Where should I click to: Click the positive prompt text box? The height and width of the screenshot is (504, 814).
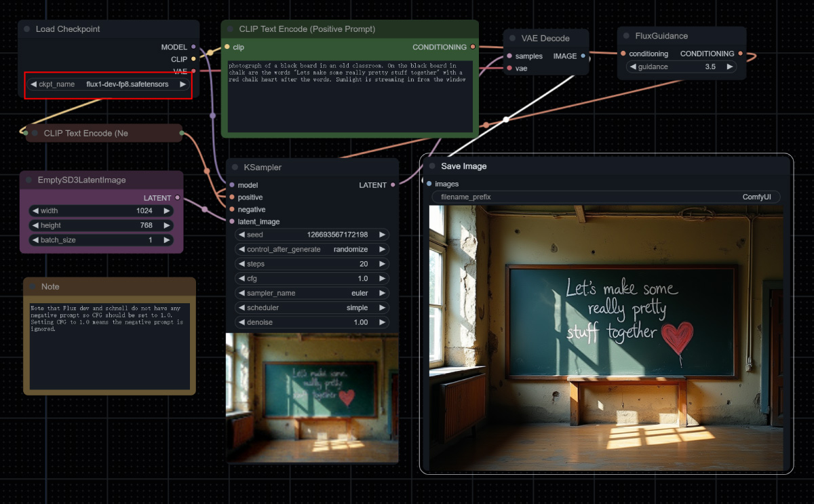tap(350, 95)
